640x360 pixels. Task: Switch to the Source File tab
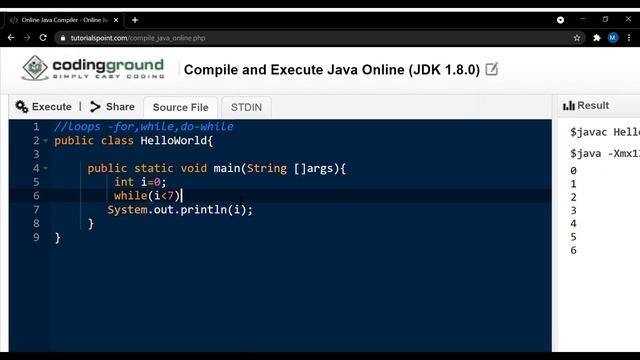tap(180, 107)
